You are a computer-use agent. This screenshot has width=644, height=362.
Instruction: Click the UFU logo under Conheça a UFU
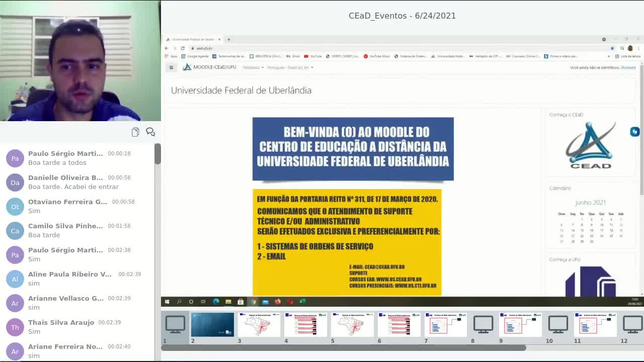pos(590,281)
